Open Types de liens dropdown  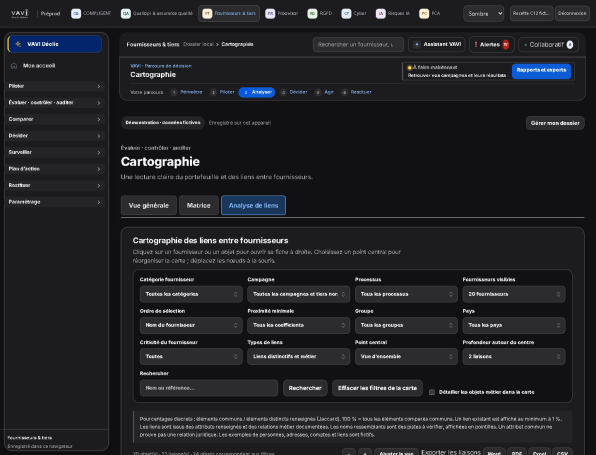tap(299, 357)
